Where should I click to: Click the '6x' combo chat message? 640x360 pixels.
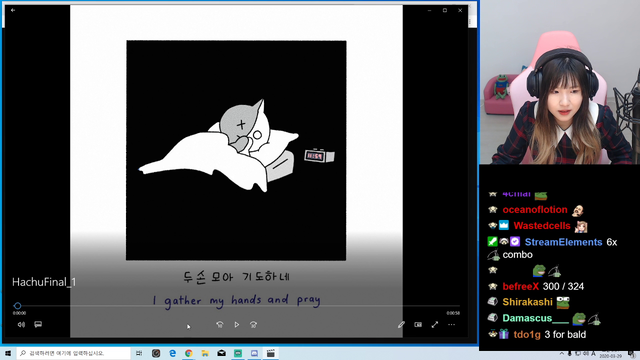point(612,242)
